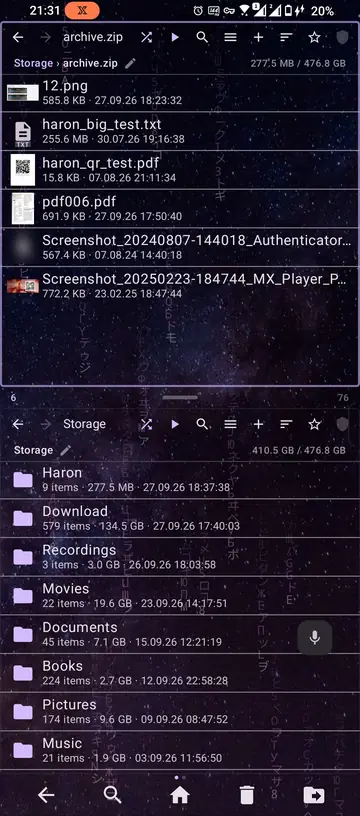This screenshot has width=360, height=816.
Task: Tap 277.5 MB / 476.8 GB storage info
Action: coord(298,63)
